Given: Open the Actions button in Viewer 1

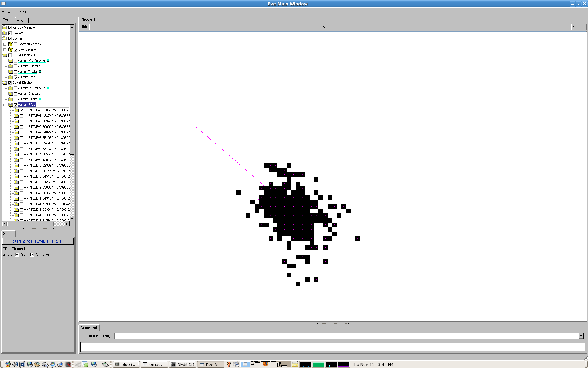Looking at the screenshot, I should pos(579,27).
